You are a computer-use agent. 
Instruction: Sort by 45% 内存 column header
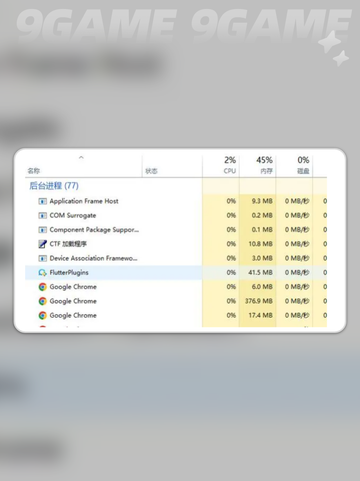coord(264,165)
